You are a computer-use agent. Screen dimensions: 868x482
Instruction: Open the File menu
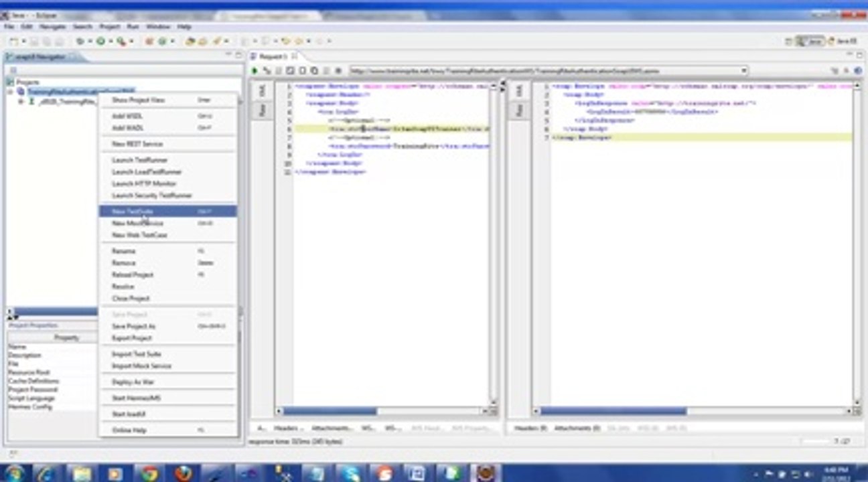[9, 27]
